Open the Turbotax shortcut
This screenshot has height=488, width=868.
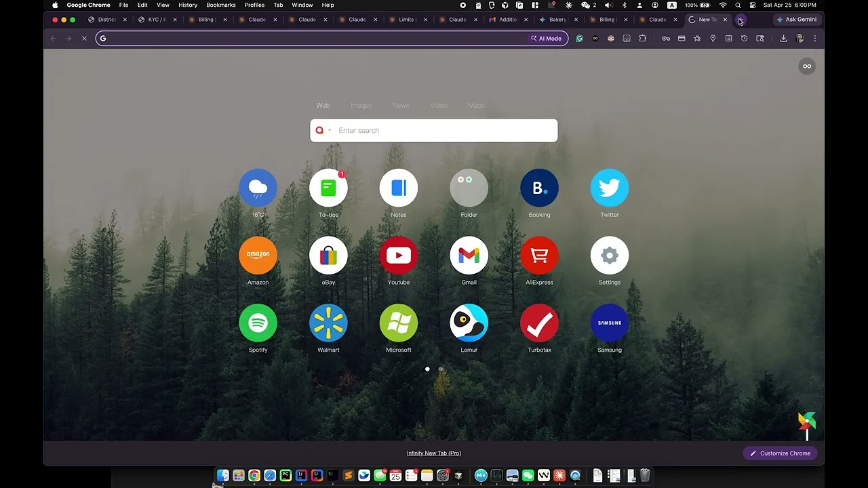click(539, 323)
